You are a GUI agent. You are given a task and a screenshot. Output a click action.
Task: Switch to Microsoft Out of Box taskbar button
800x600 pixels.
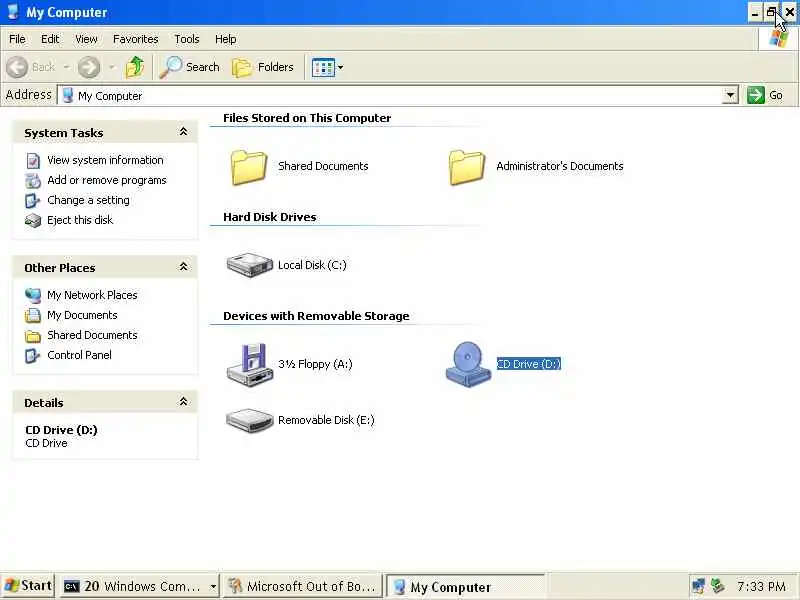(302, 587)
